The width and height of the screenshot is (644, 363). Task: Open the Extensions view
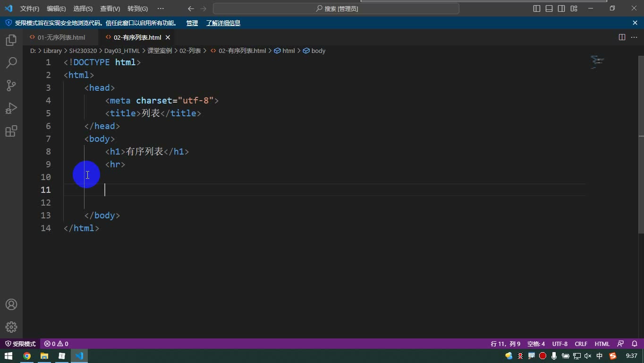pos(11,131)
